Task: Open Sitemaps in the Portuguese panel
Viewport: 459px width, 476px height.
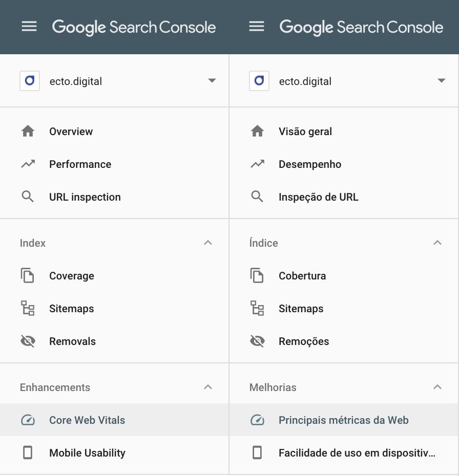Action: tap(301, 309)
